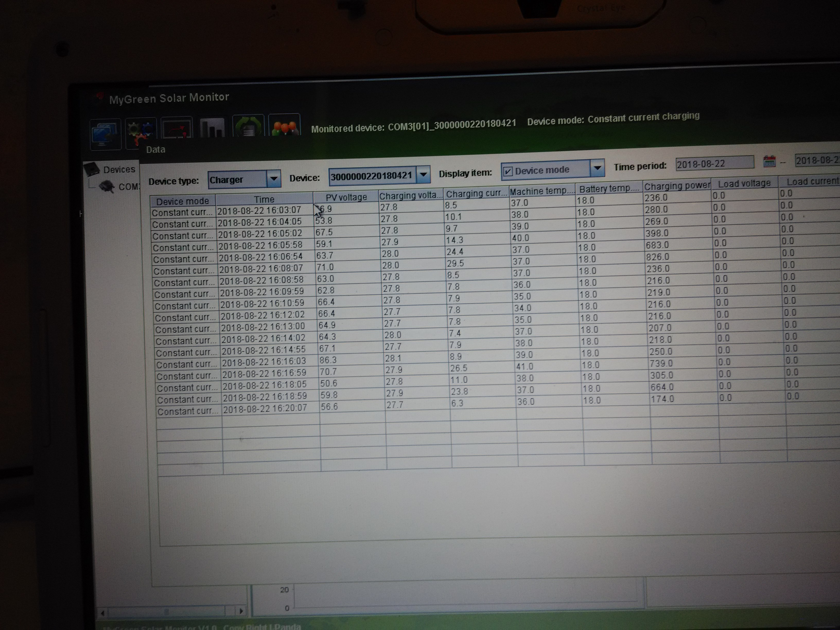Open the Device serial number dropdown
Screen dimensions: 840x630
coord(423,175)
